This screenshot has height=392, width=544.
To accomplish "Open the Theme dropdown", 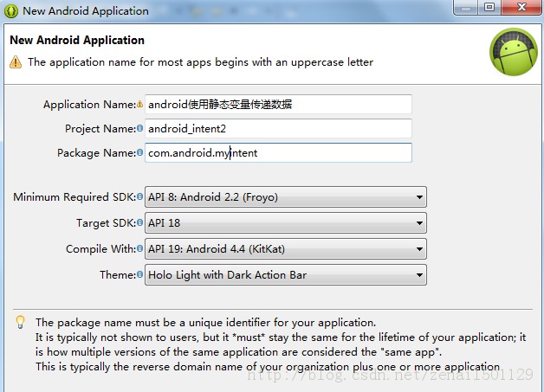I will (286, 275).
